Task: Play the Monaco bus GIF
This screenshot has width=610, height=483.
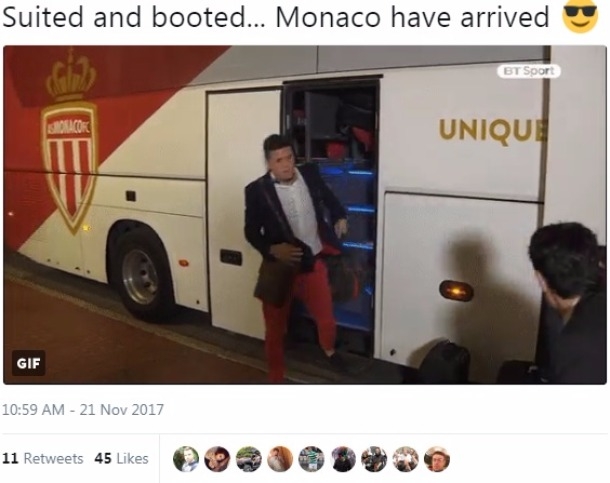Action: tap(305, 215)
